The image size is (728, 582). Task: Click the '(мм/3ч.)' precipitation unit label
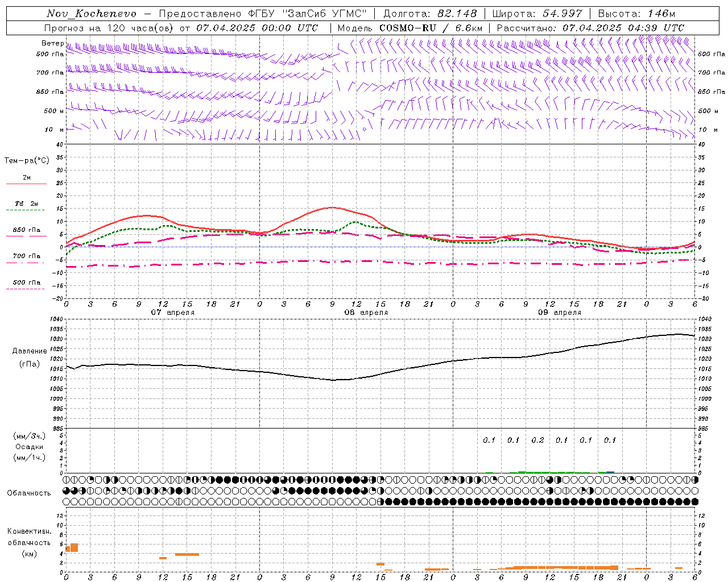(30, 436)
